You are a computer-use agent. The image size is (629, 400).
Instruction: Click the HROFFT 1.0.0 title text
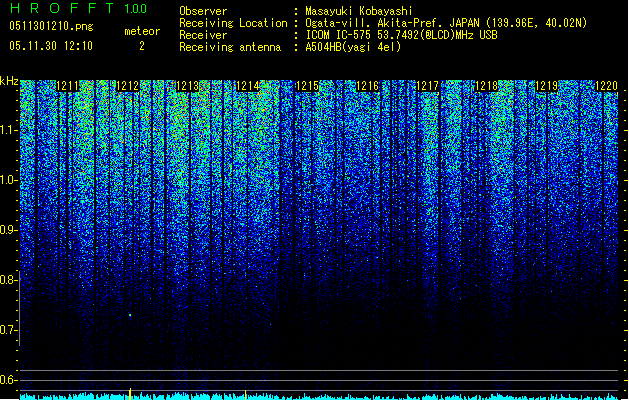(x=78, y=8)
